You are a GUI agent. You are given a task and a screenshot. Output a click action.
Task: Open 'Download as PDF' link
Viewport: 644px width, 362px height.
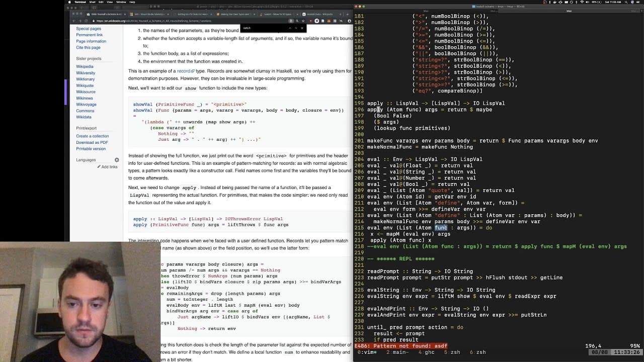point(92,142)
